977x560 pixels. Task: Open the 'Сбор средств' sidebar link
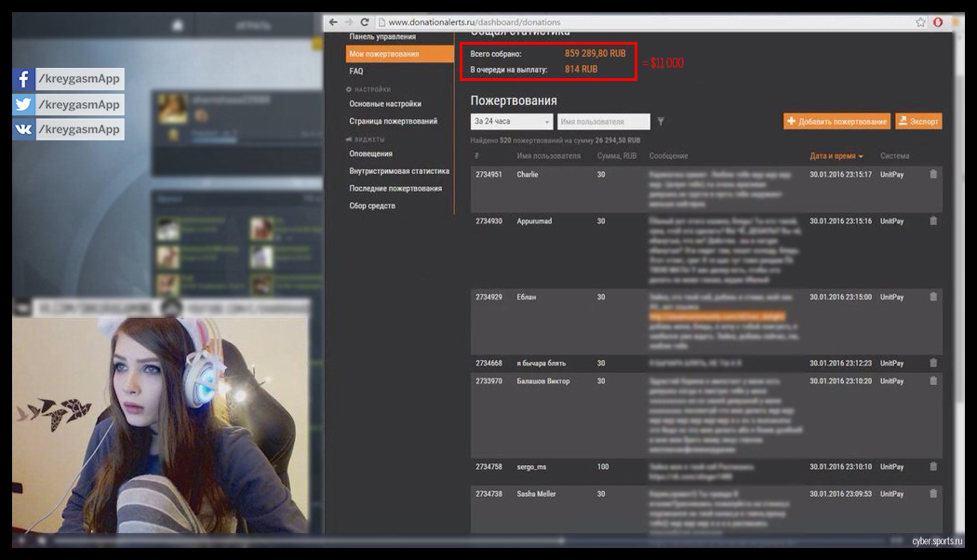(372, 206)
